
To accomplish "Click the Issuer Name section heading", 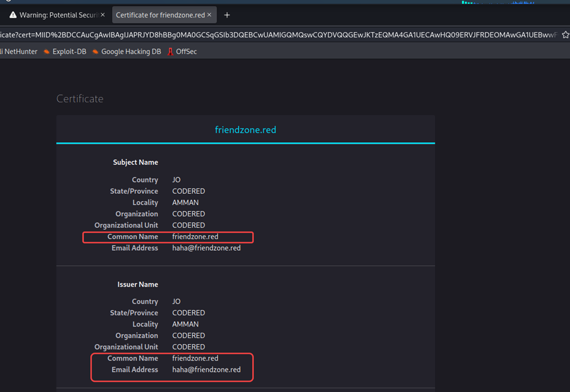I will (x=138, y=284).
